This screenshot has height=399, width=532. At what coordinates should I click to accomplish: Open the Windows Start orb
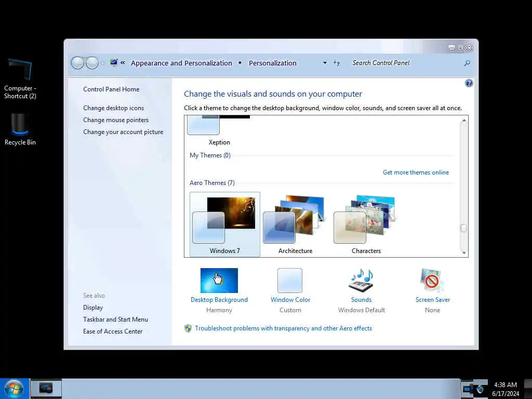(x=14, y=389)
